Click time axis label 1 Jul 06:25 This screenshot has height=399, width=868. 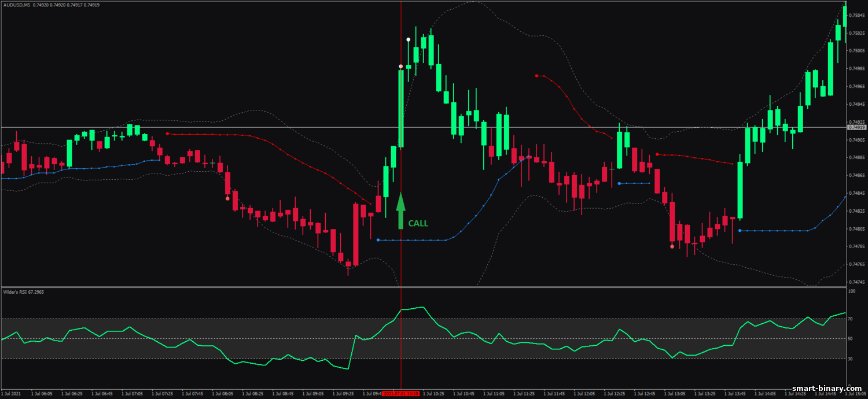pyautogui.click(x=72, y=394)
